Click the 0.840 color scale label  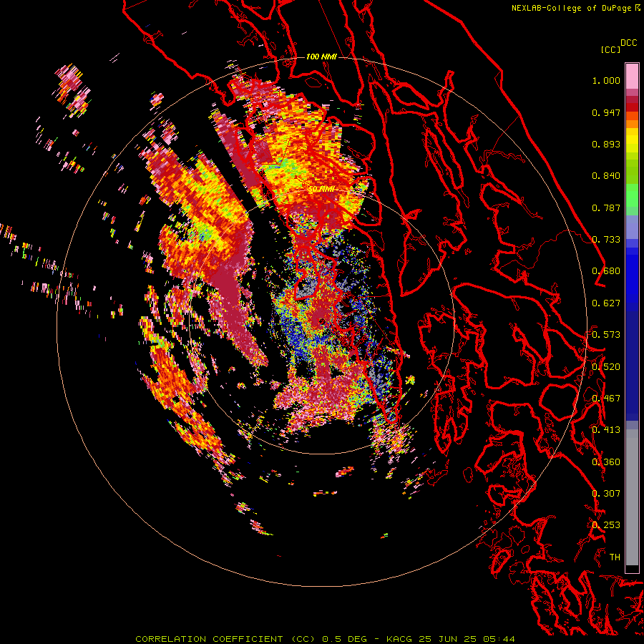(x=606, y=176)
